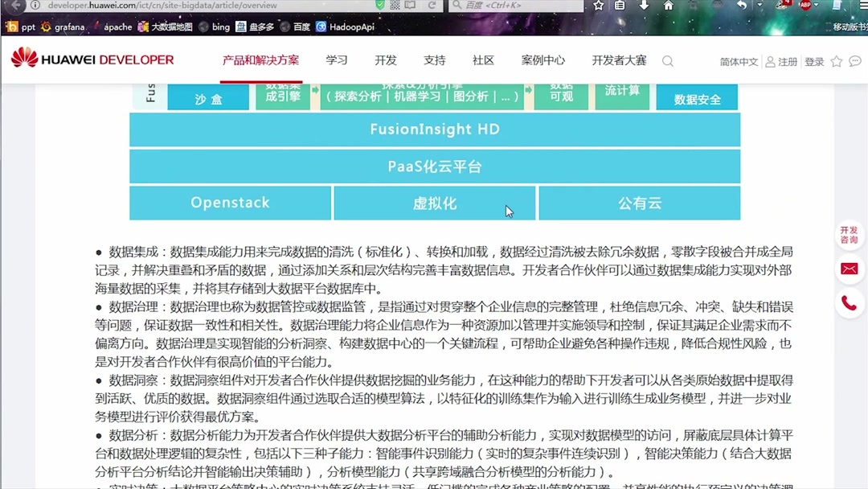Click the reading list icon in the browser toolbar

pyautogui.click(x=619, y=6)
